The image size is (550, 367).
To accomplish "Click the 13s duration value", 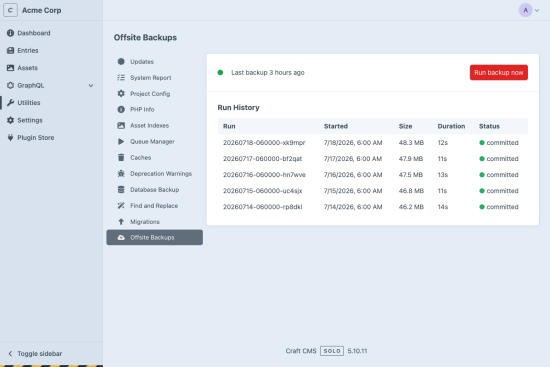I will [x=443, y=175].
